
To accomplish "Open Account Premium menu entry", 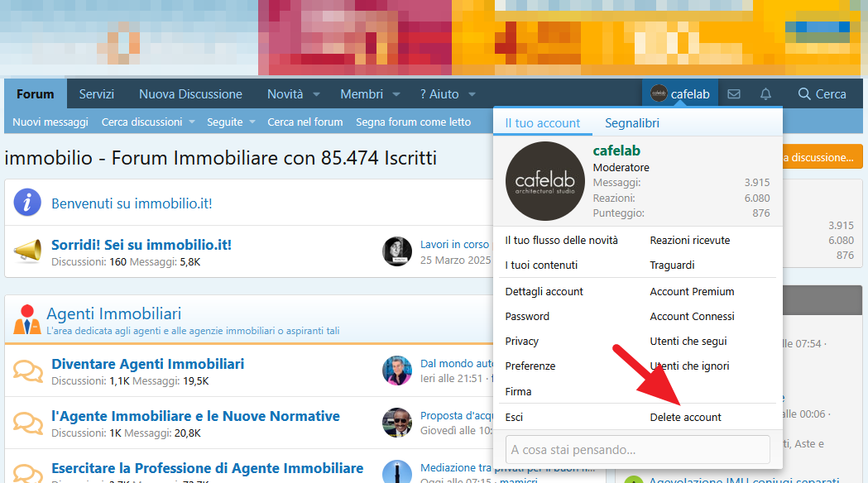I will click(692, 292).
